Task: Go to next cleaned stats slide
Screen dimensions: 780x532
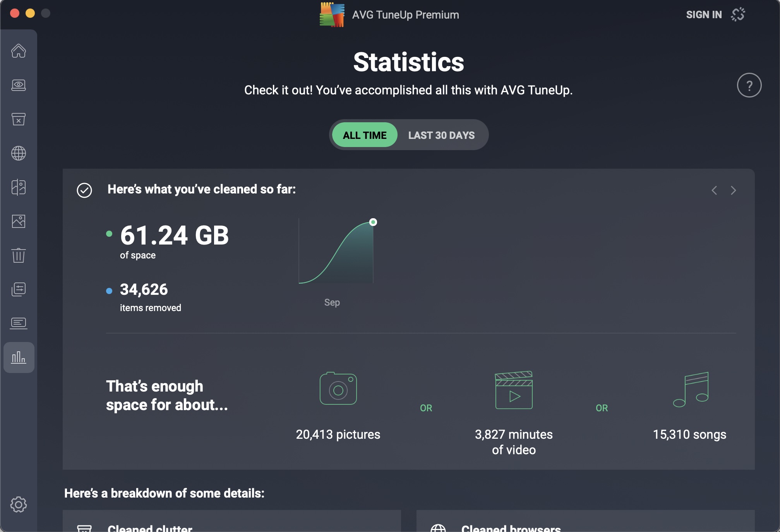Action: (733, 190)
